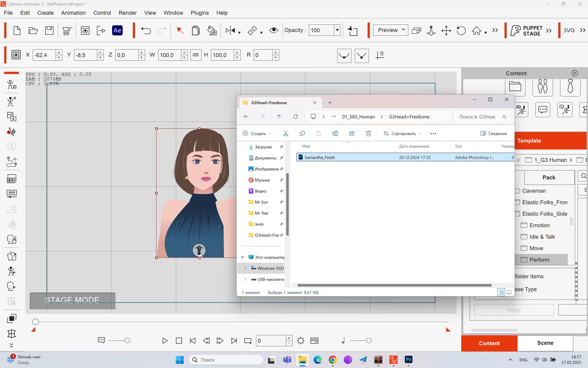Open the Opacity value dropdown arrow

pos(337,30)
